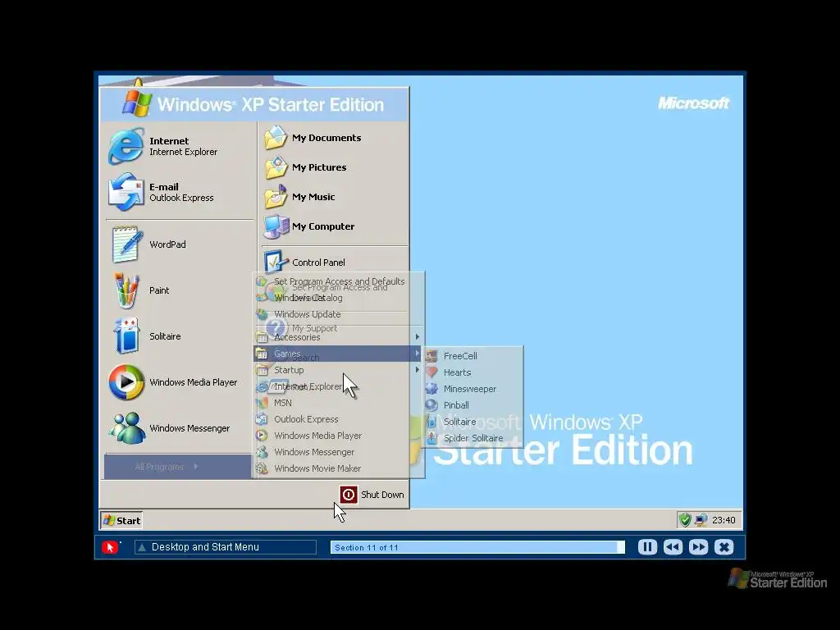Expand the Startup submenu arrow

pyautogui.click(x=418, y=370)
